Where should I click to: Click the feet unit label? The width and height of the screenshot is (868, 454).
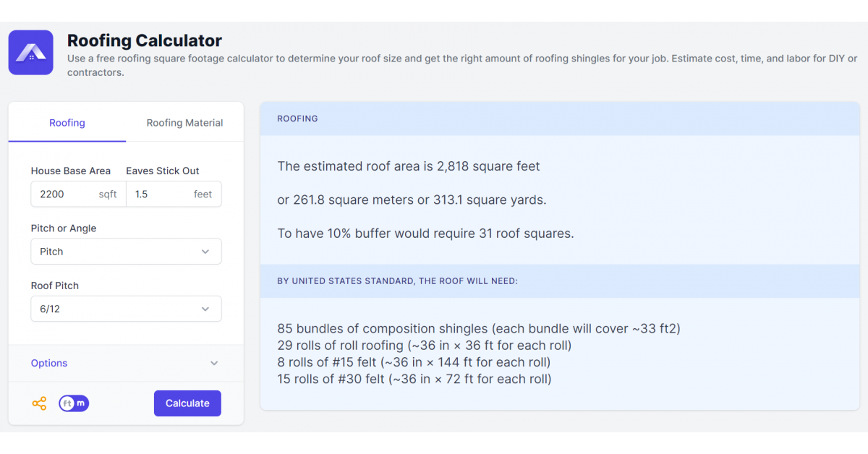pyautogui.click(x=203, y=194)
